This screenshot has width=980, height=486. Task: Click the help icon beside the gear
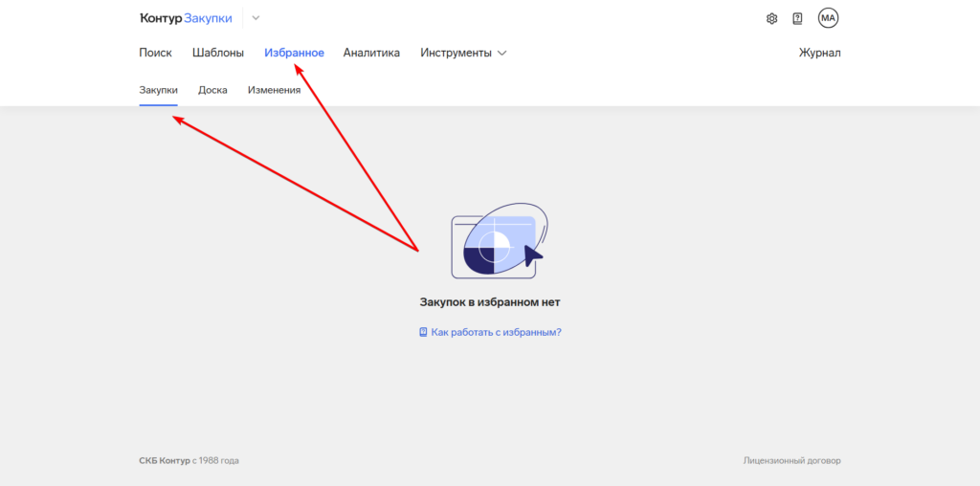point(797,18)
